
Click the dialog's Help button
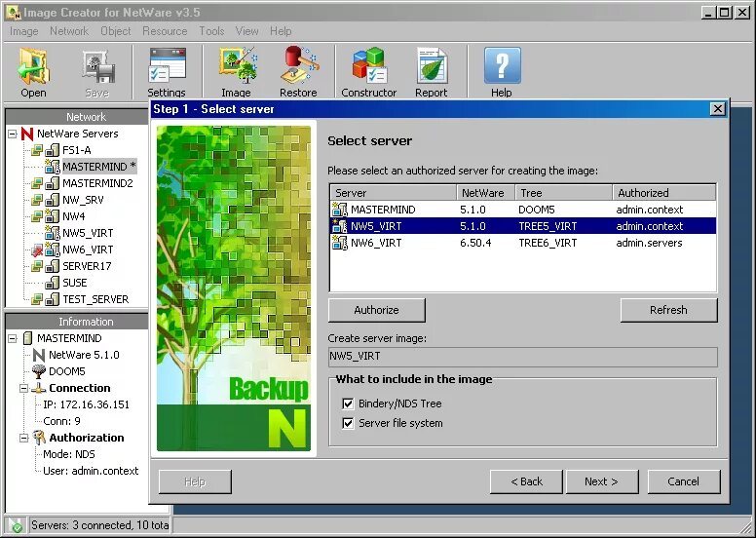pos(195,481)
